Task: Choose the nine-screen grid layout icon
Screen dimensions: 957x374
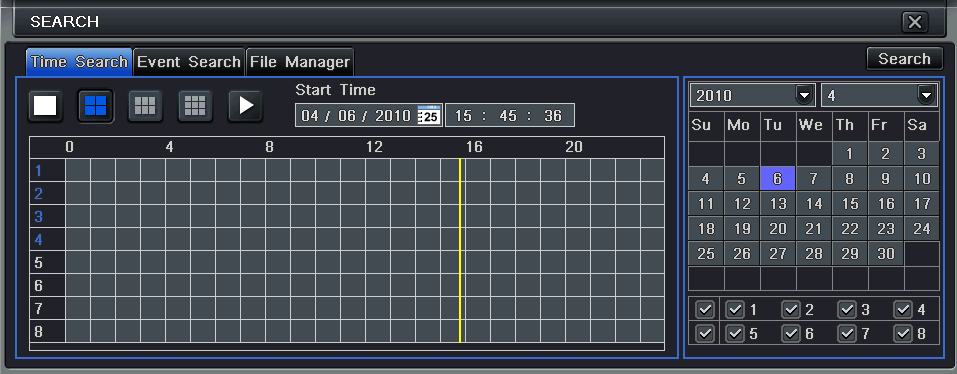Action: click(x=195, y=106)
